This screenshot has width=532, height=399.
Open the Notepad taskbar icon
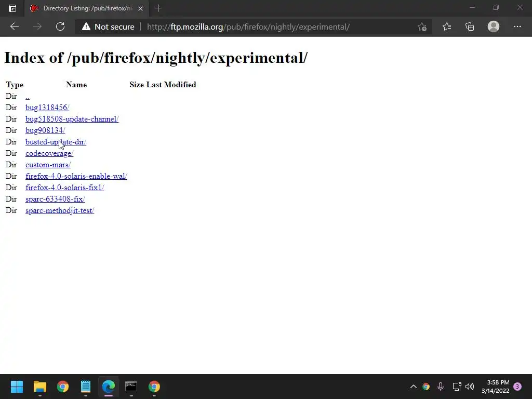click(x=86, y=387)
